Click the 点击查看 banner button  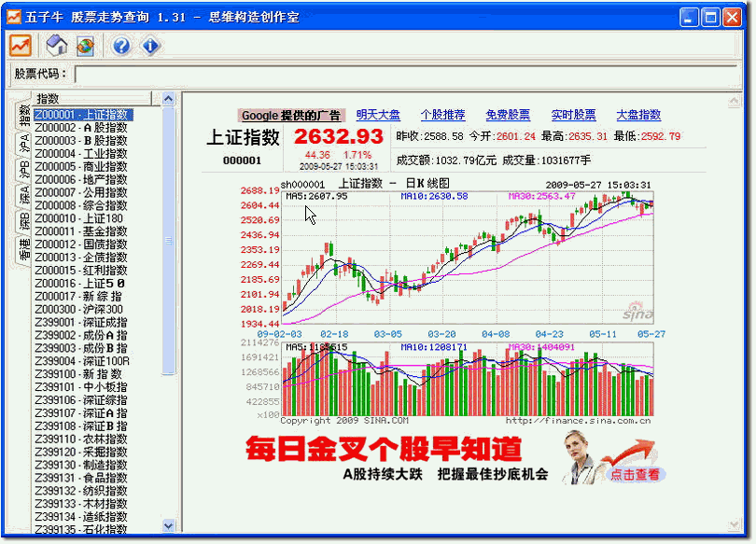point(635,475)
